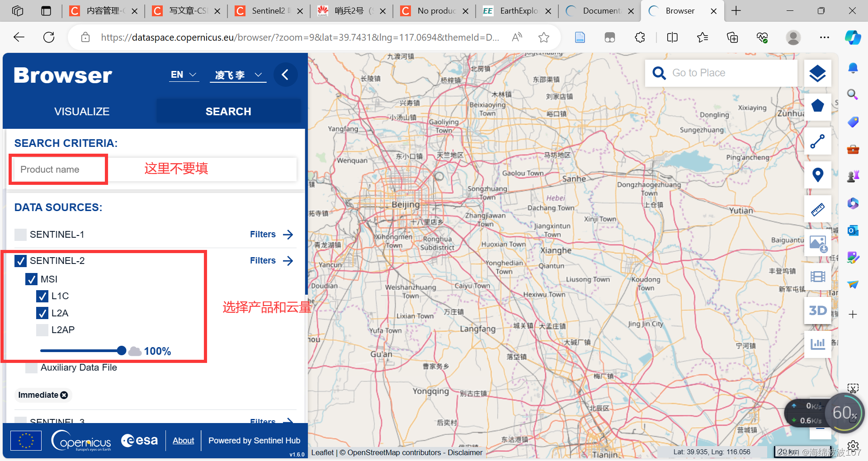868x461 pixels.
Task: Uncheck the L1C product checkbox
Action: point(42,296)
